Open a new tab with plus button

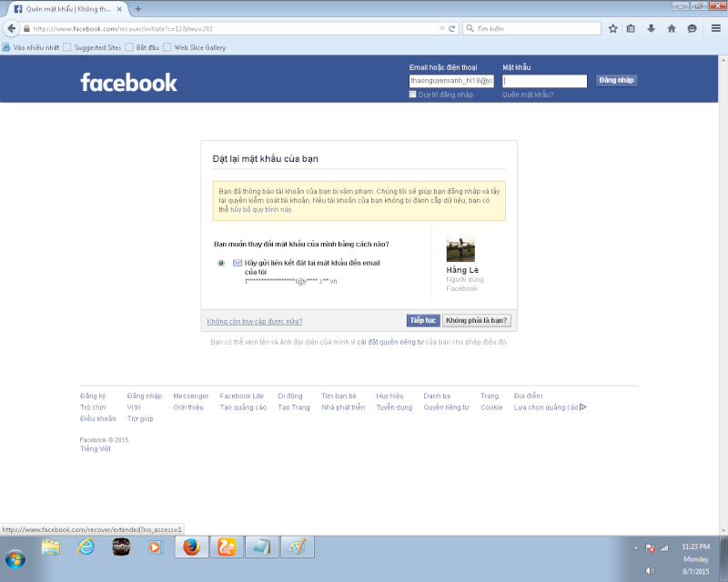tap(138, 9)
